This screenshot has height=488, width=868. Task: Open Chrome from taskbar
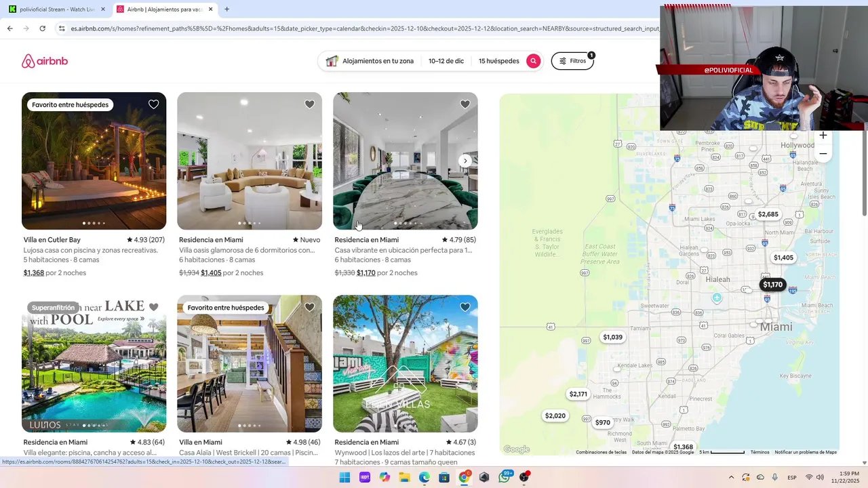(x=465, y=477)
